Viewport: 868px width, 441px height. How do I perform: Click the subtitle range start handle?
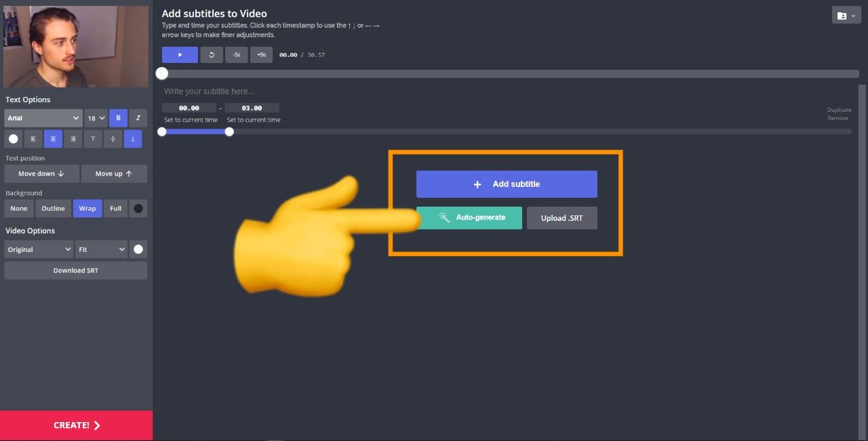click(x=161, y=131)
